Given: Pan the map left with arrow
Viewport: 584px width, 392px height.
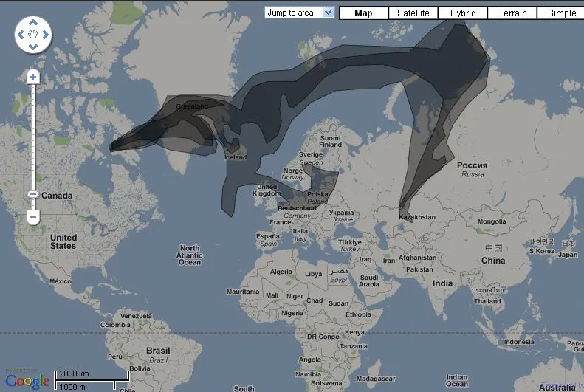Looking at the screenshot, I should pyautogui.click(x=21, y=35).
